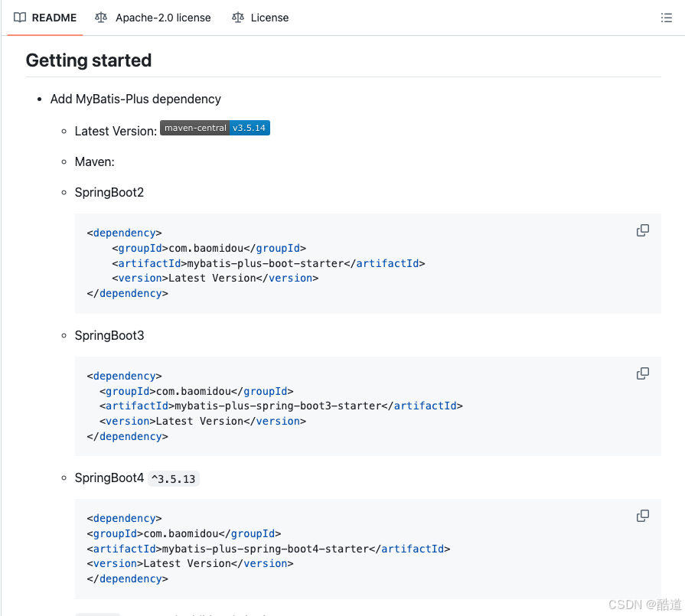Click the scale icon beside License
The width and height of the screenshot is (685, 616).
coord(237,18)
